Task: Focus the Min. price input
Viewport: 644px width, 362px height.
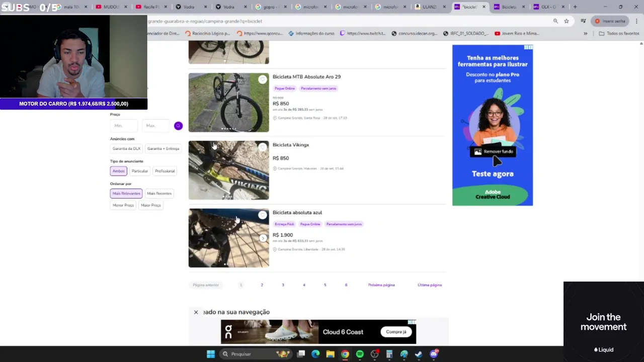Action: pyautogui.click(x=124, y=126)
